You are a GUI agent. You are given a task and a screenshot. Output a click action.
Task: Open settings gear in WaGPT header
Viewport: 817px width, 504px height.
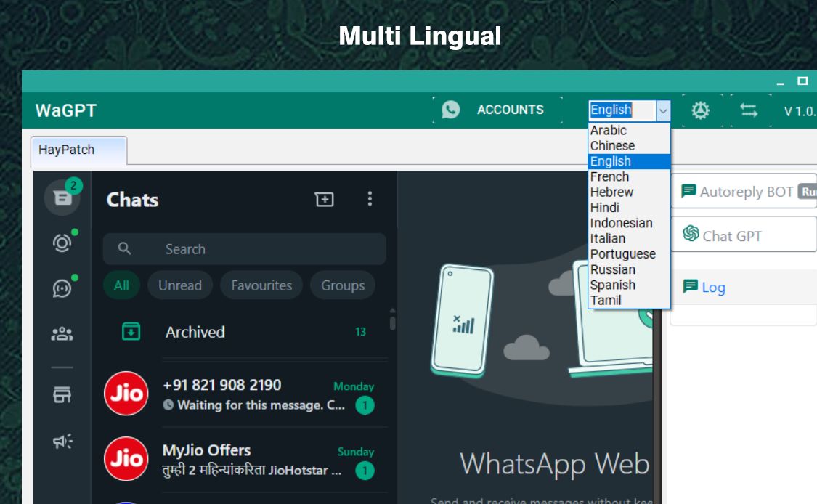[700, 110]
